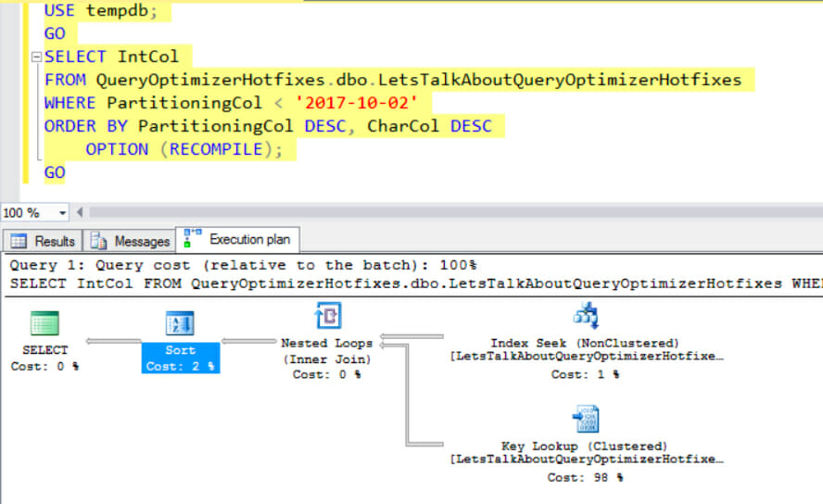Screen dimensions: 823x504
Task: Select the Key Lookup (Clustered) icon
Action: click(x=586, y=420)
